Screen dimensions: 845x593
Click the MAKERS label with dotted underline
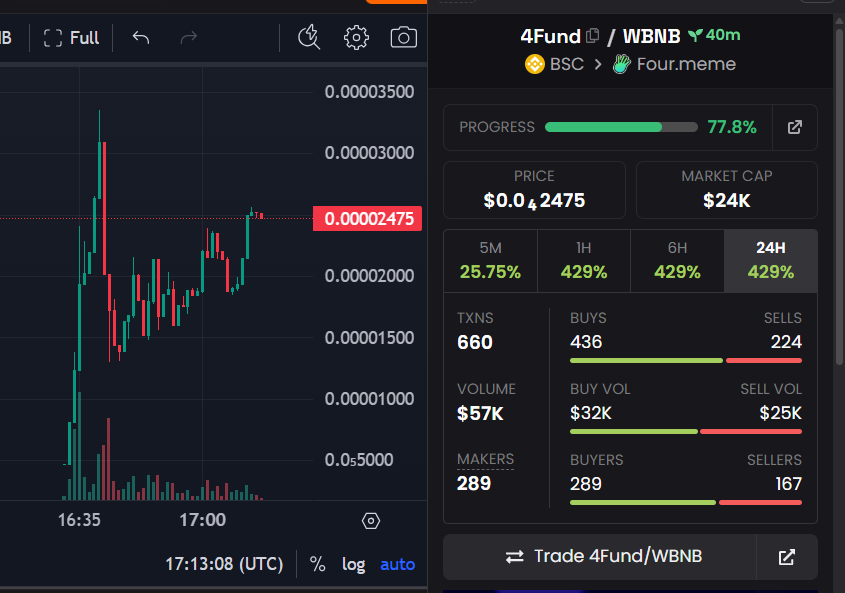pyautogui.click(x=485, y=459)
